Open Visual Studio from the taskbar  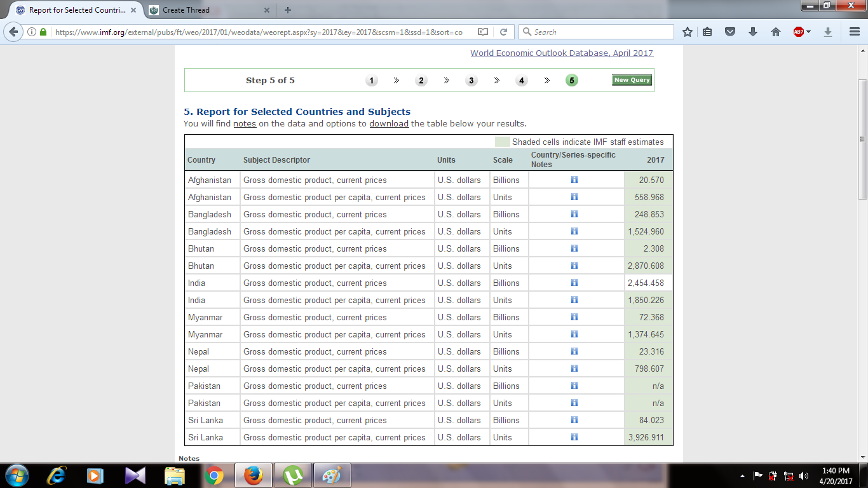point(135,475)
